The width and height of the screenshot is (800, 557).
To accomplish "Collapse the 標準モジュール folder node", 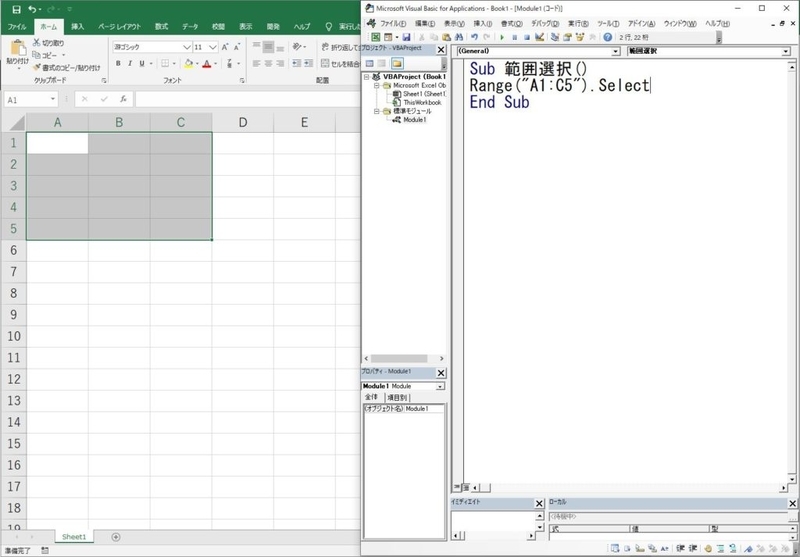I will [x=377, y=111].
